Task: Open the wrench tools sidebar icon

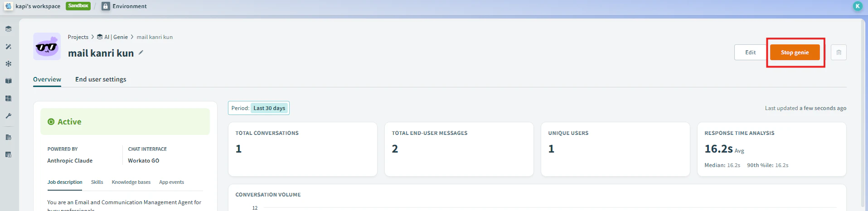Action: pyautogui.click(x=8, y=116)
